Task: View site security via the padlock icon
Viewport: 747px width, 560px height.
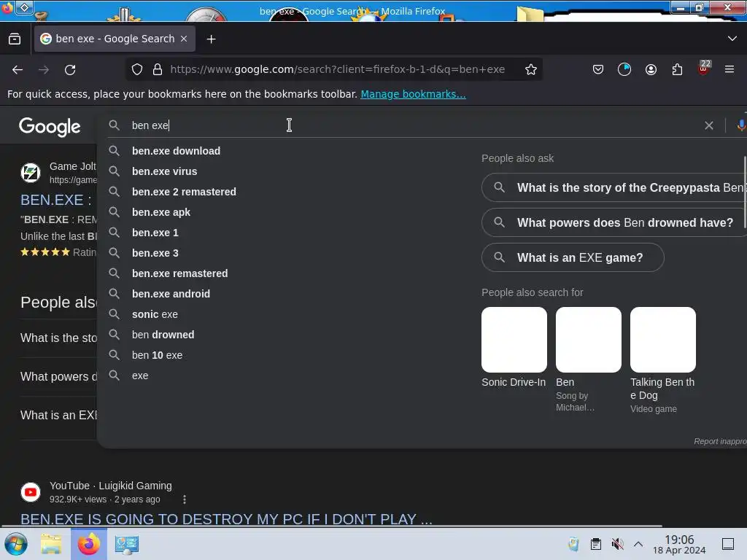Action: pos(158,69)
